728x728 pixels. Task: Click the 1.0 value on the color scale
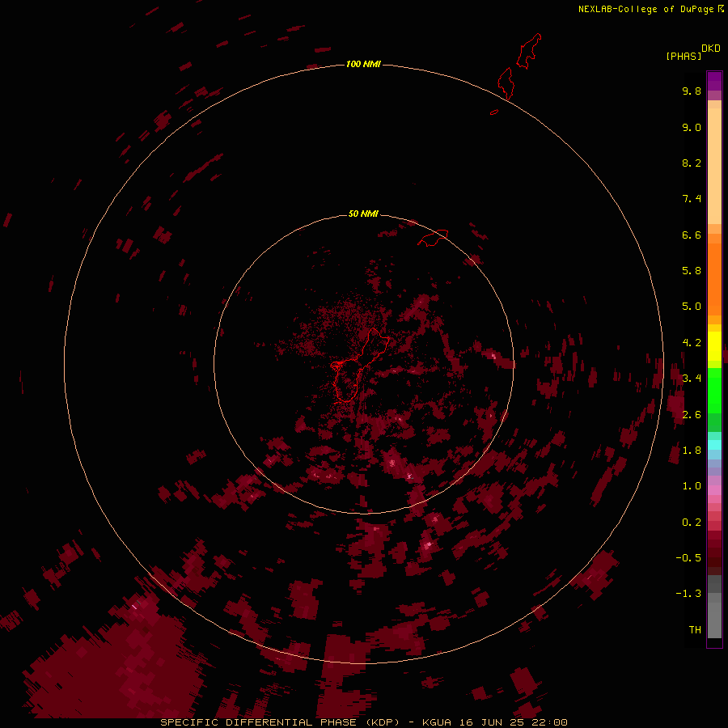pos(692,486)
